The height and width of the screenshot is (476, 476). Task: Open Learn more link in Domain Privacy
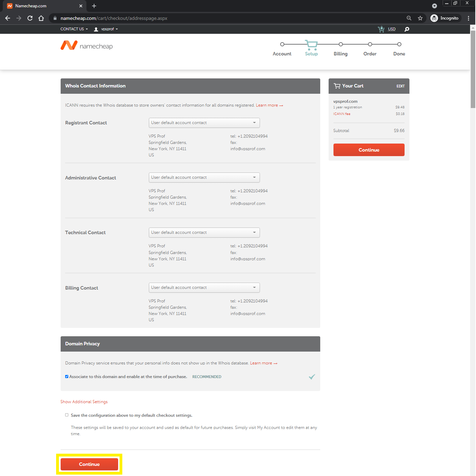[x=263, y=363]
